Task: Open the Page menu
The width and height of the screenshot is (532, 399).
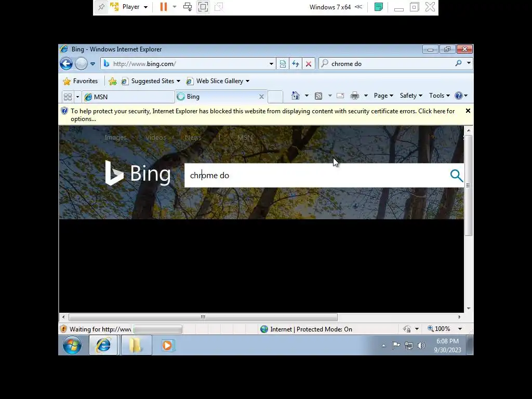Action: (x=383, y=96)
